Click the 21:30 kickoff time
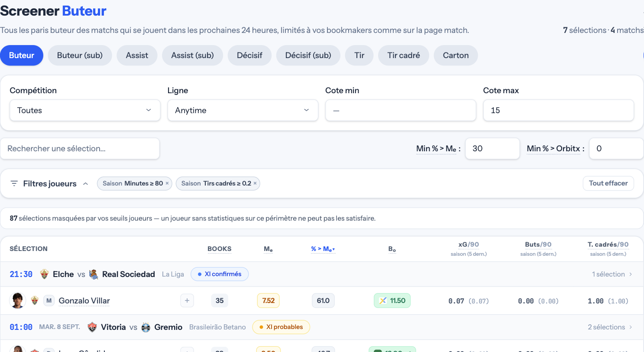 point(21,274)
